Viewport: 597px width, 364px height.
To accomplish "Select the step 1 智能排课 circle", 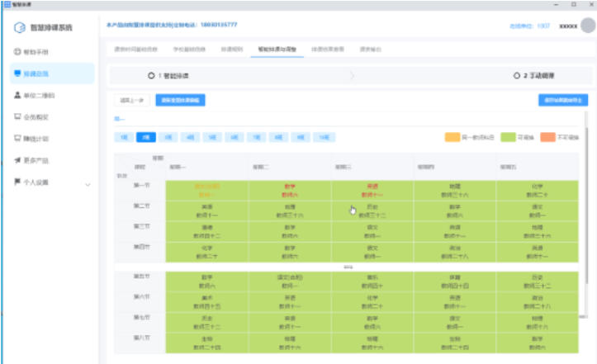I will 150,76.
